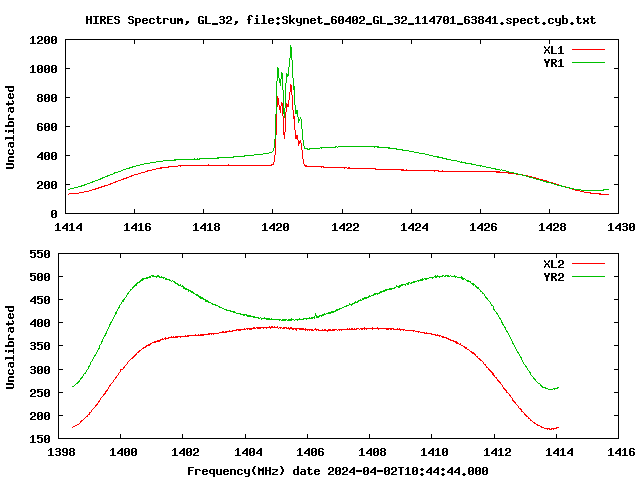Viewport: 640px width, 480px height.
Task: Click the 1420 x-axis tick label
Action: [275, 227]
